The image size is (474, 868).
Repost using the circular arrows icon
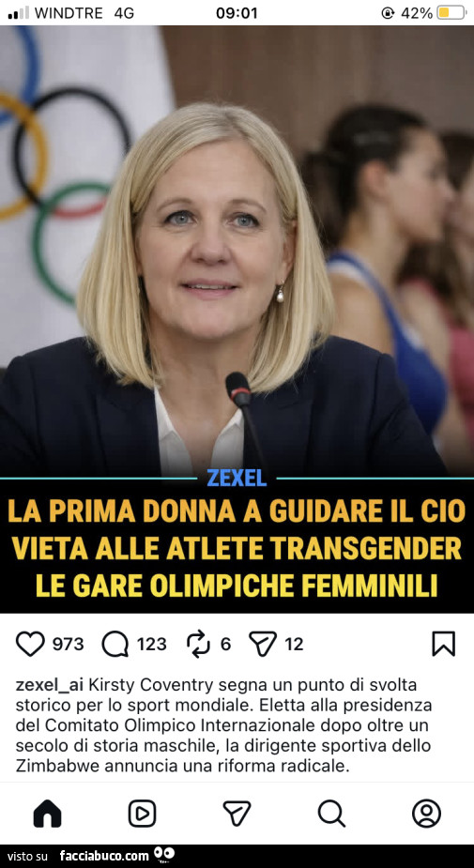(198, 644)
